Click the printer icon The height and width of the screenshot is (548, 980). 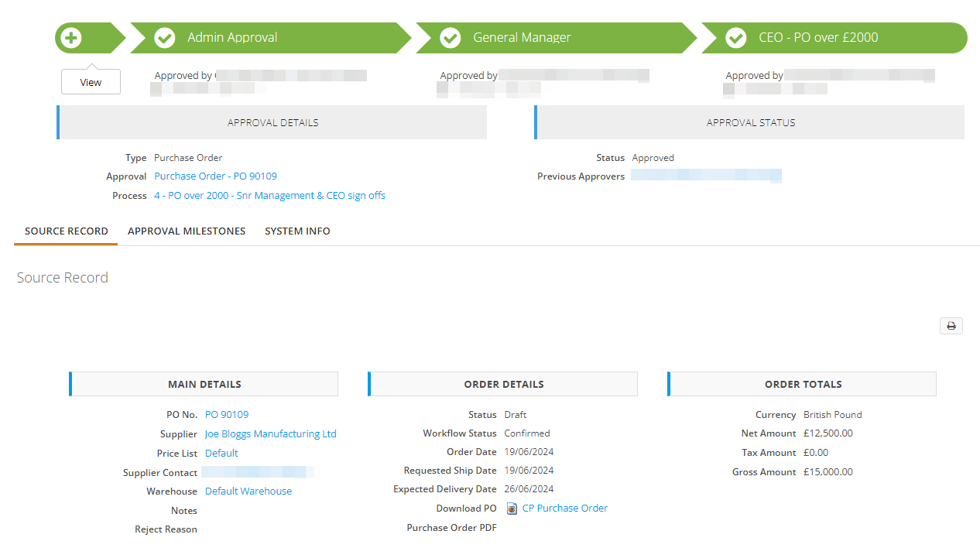pos(951,326)
